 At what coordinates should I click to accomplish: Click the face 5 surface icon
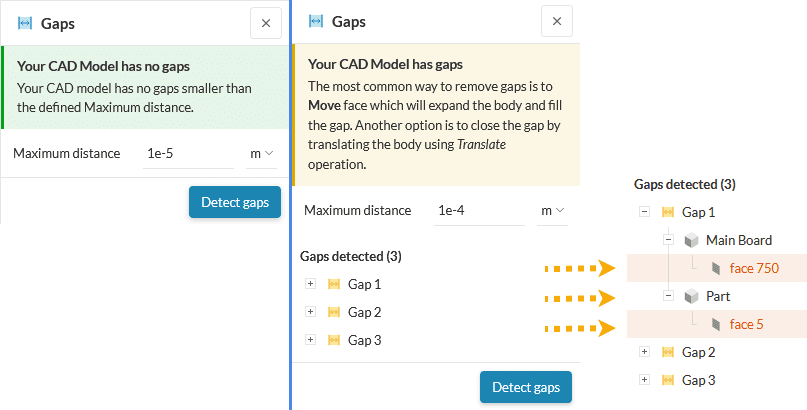tap(715, 324)
